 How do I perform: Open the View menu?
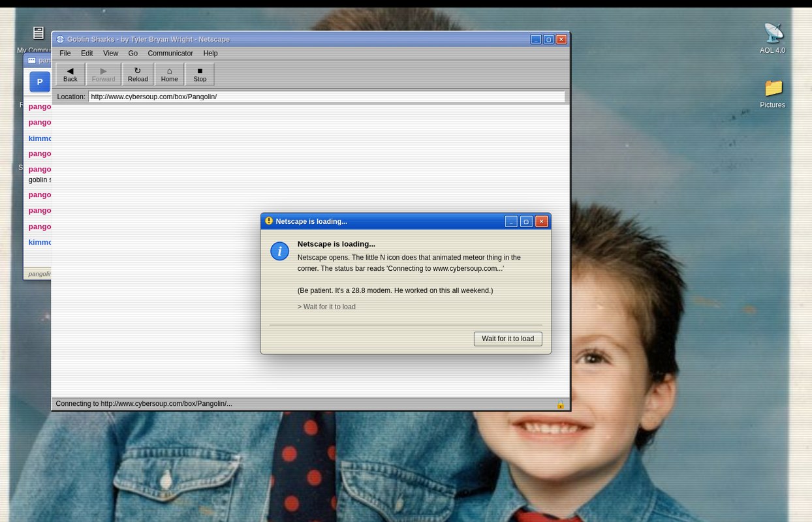coord(111,54)
